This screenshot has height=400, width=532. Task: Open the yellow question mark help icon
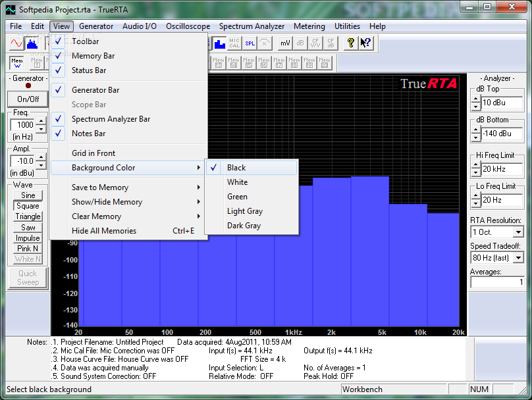pyautogui.click(x=351, y=43)
